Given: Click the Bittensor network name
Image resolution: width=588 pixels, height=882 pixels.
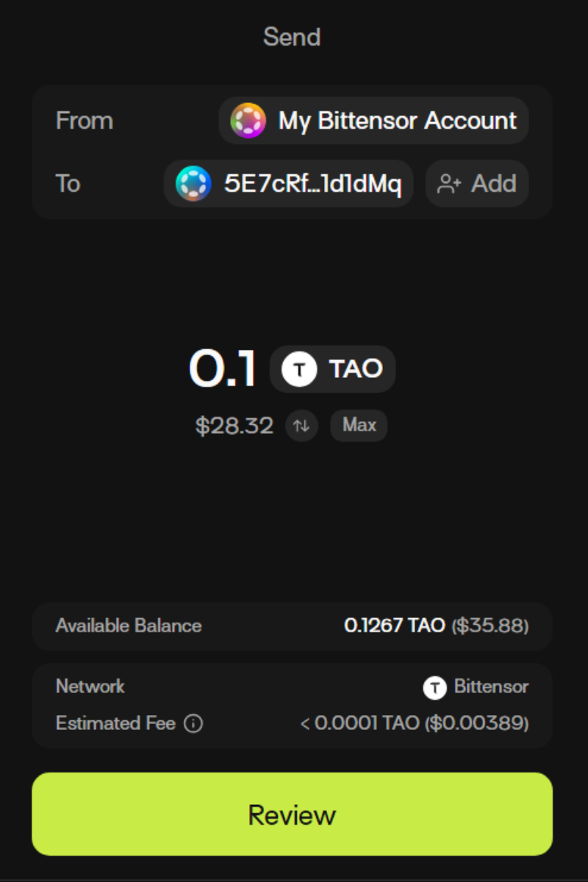Looking at the screenshot, I should [491, 687].
